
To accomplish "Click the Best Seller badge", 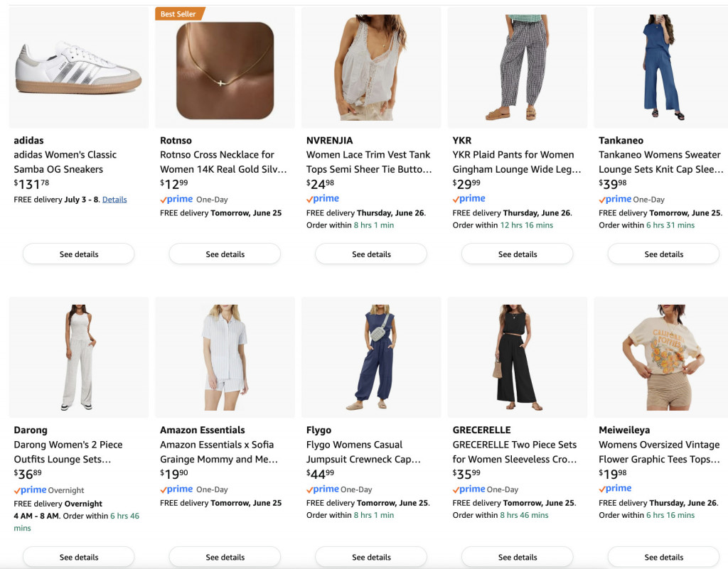I will pos(180,14).
